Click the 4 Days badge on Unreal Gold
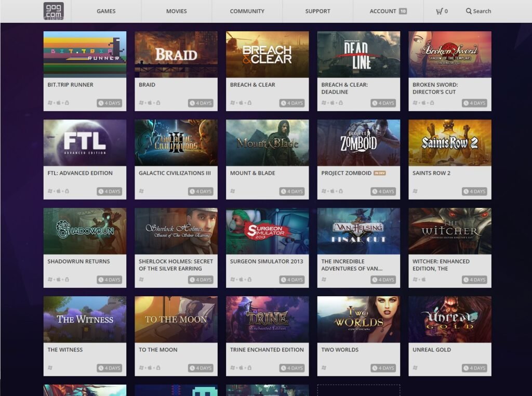This screenshot has width=532, height=396. 474,368
